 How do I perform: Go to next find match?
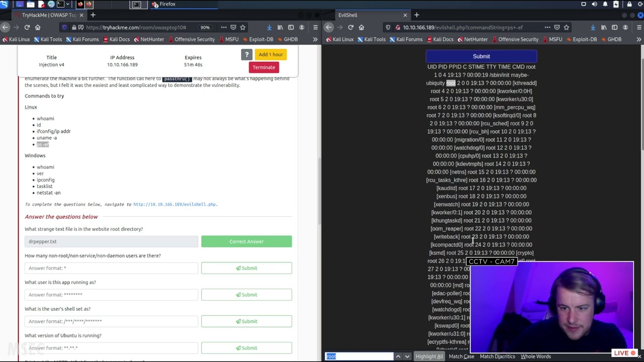coord(407,356)
